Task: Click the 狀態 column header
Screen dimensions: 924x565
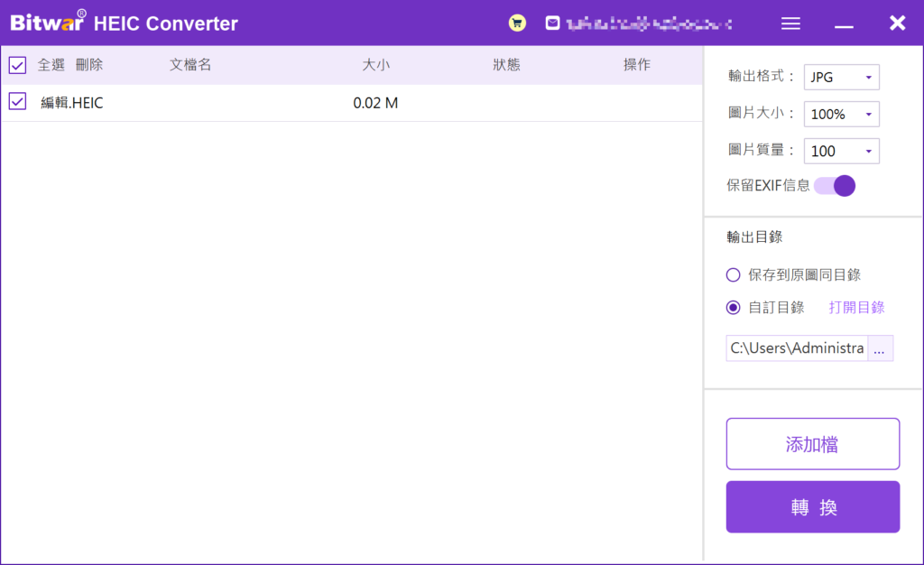Action: (x=507, y=65)
